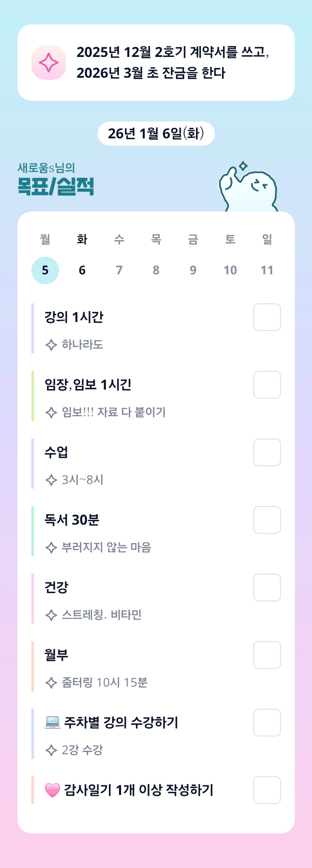Screen dimensions: 312x868
Task: Open the 임장,임보 1시간 task
Action: [88, 385]
